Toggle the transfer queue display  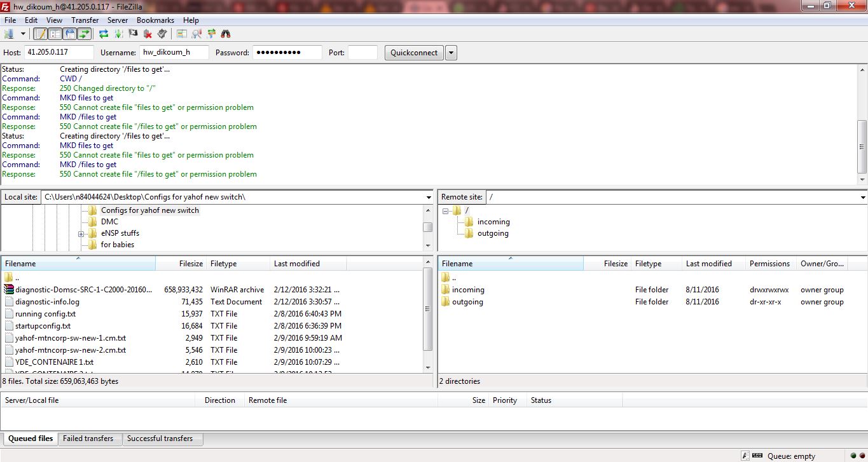84,34
